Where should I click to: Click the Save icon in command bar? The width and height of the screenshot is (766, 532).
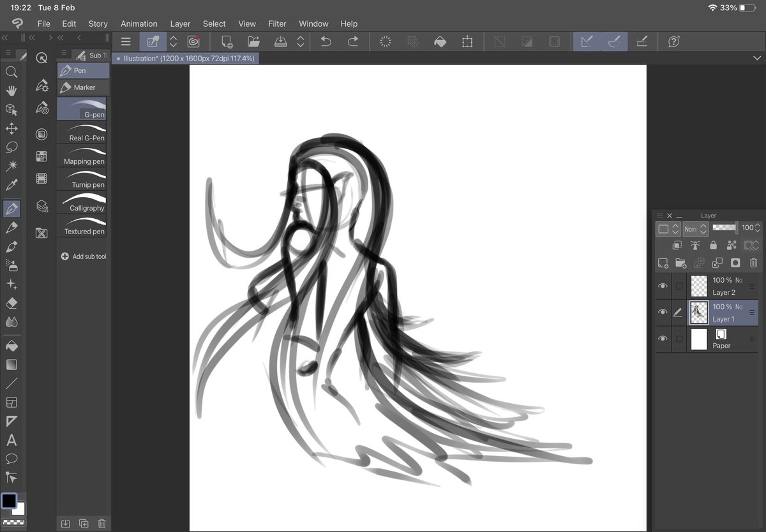click(281, 41)
